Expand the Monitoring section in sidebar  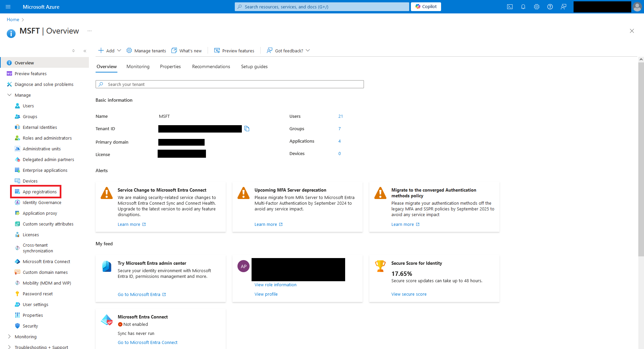[x=9, y=337]
